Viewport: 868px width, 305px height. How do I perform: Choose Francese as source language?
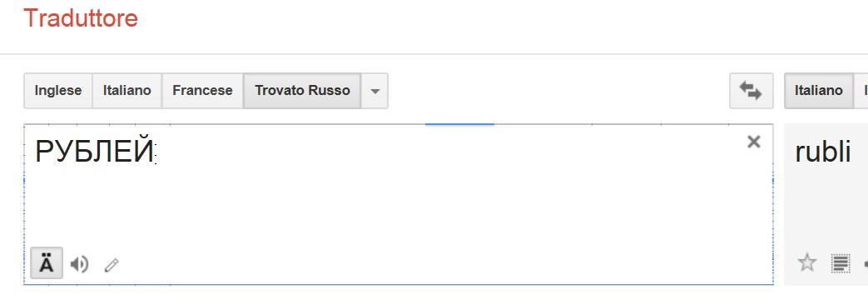(x=202, y=90)
